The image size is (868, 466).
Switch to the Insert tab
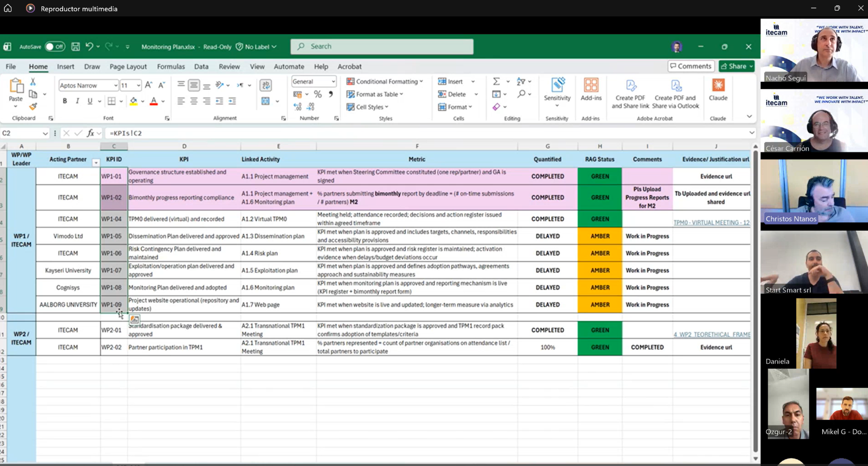[66, 67]
